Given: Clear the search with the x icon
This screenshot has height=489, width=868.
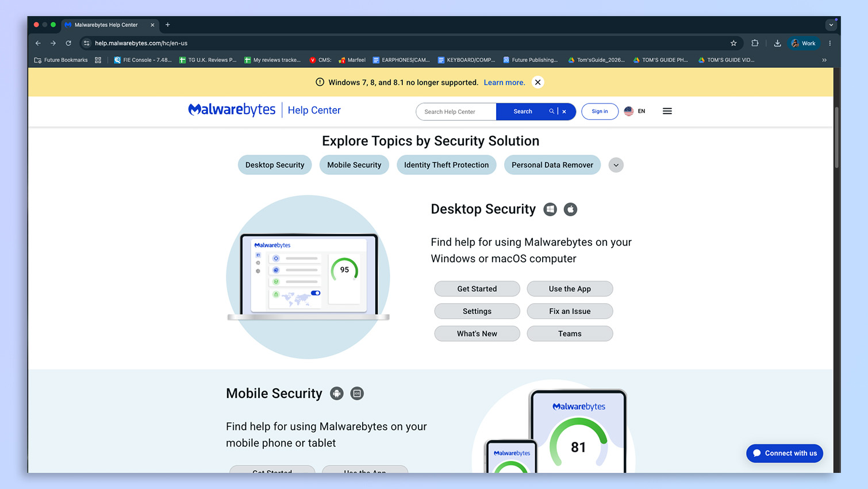Looking at the screenshot, I should click(x=564, y=112).
